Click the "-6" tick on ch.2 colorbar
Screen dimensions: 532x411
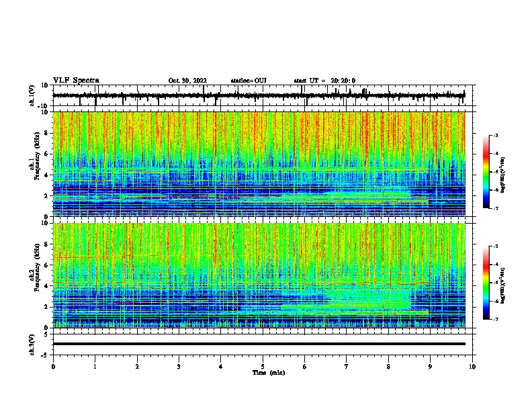click(x=495, y=301)
